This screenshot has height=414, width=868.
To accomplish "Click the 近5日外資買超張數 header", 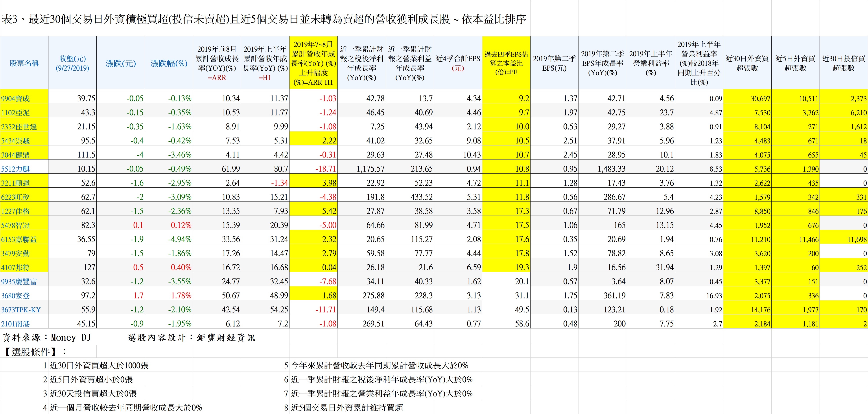I will [795, 63].
